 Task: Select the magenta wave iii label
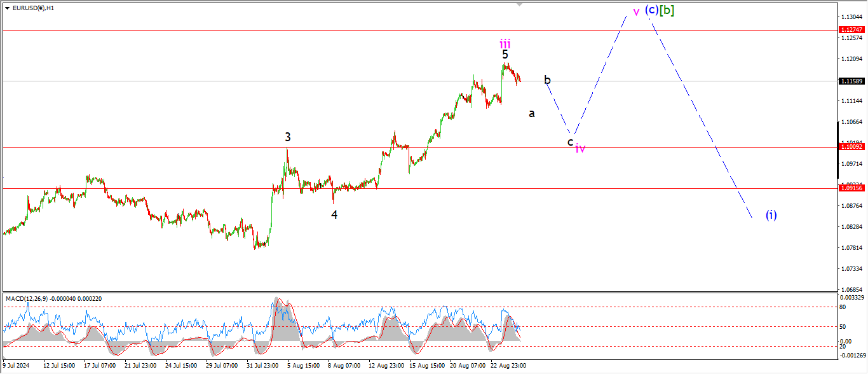pos(505,44)
